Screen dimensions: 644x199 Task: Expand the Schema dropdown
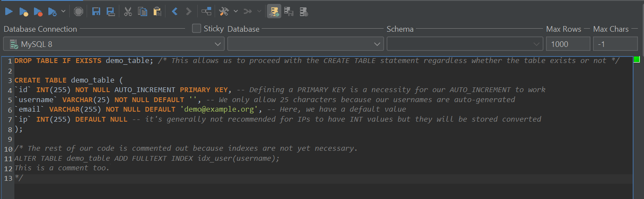(x=465, y=44)
